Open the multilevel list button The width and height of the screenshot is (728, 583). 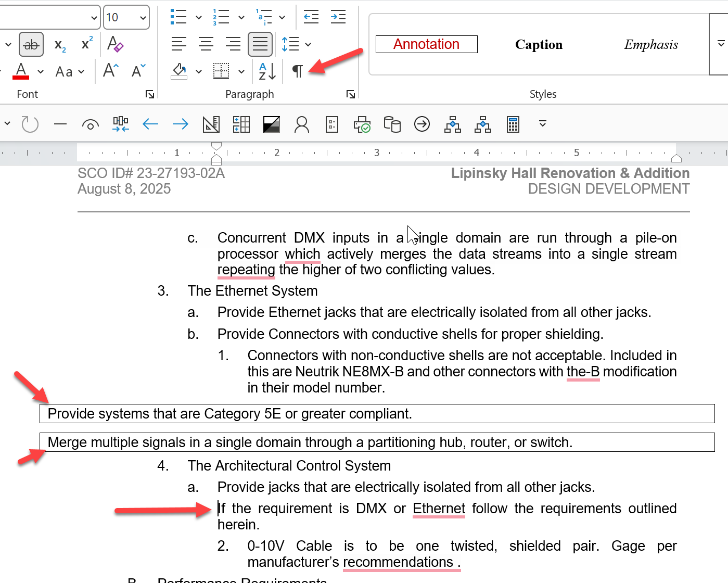pos(264,17)
